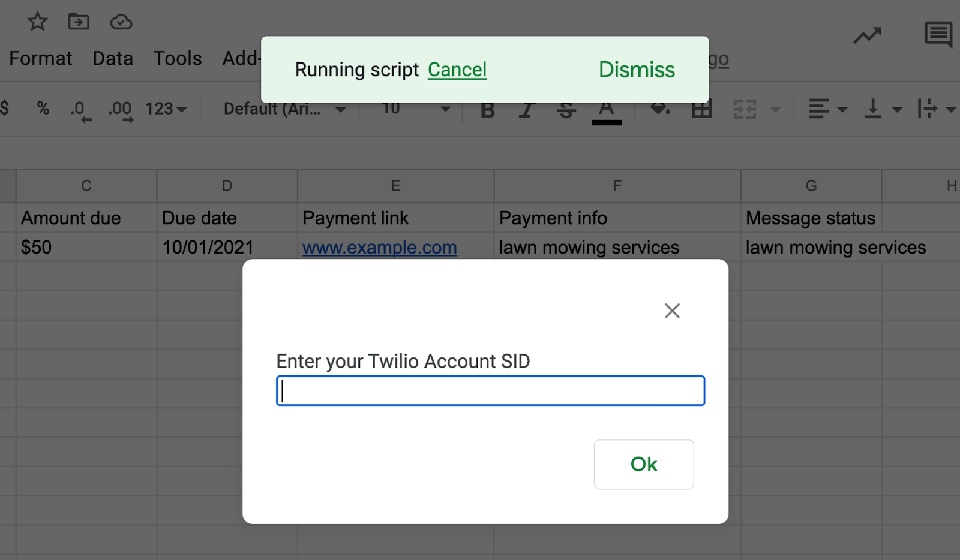Screen dimensions: 960x560
Task: Click the merge cells icon
Action: point(745,110)
